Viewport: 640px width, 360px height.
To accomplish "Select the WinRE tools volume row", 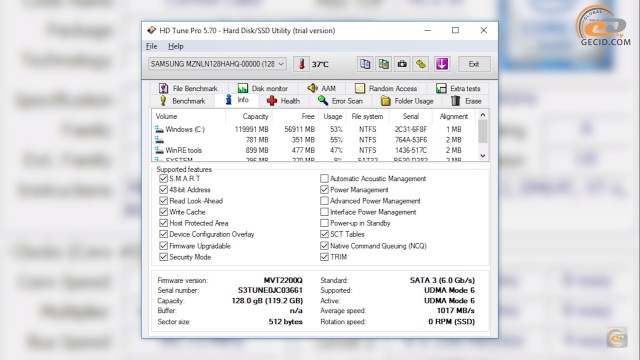I will (314, 150).
